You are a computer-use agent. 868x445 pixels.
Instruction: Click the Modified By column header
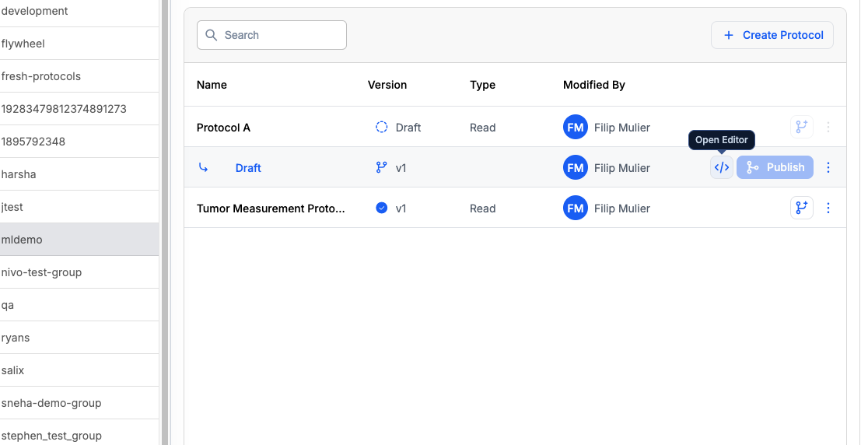594,85
